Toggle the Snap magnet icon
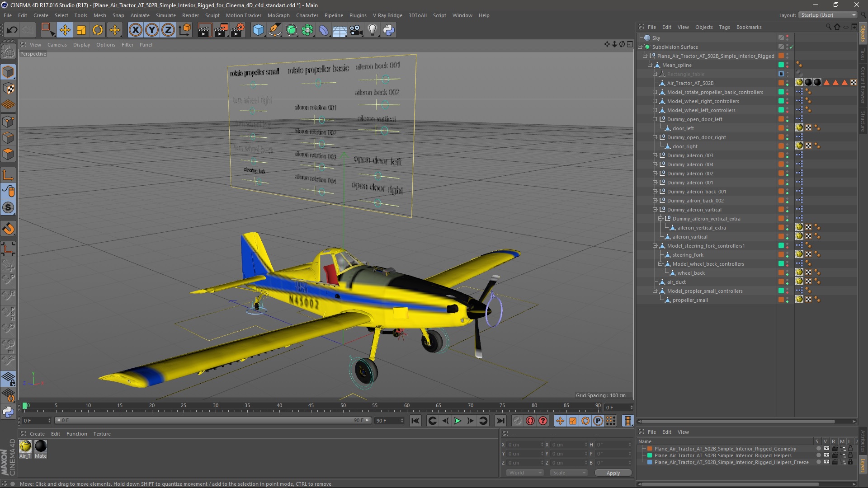 (x=8, y=229)
